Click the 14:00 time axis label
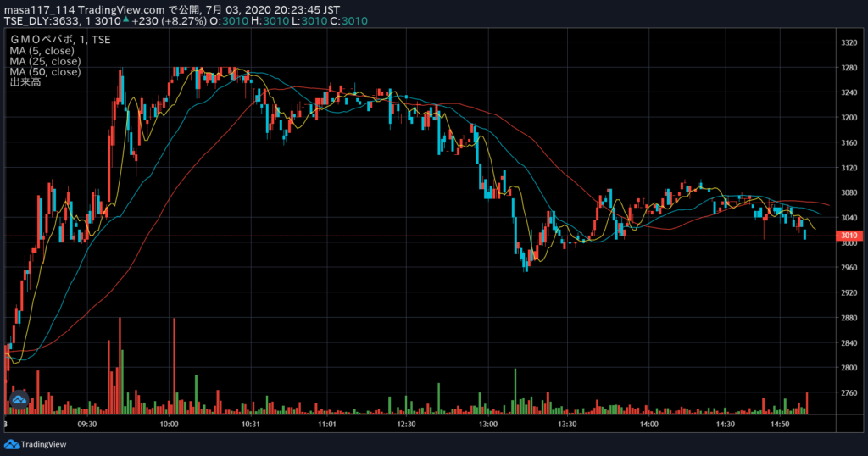The image size is (868, 456). tap(648, 425)
